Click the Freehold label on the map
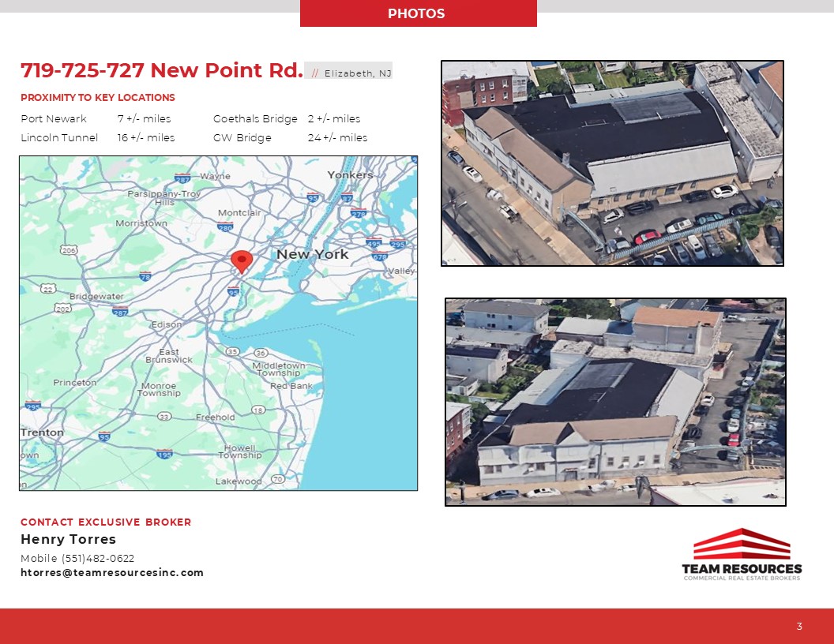The height and width of the screenshot is (644, 834). (x=215, y=417)
